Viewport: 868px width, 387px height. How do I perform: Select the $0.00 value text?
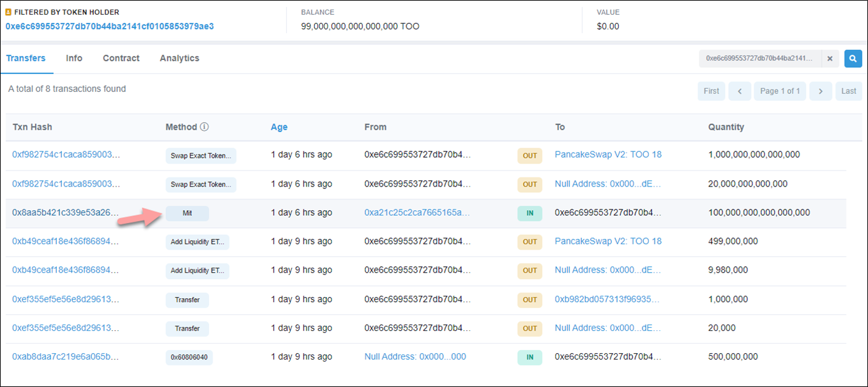608,26
